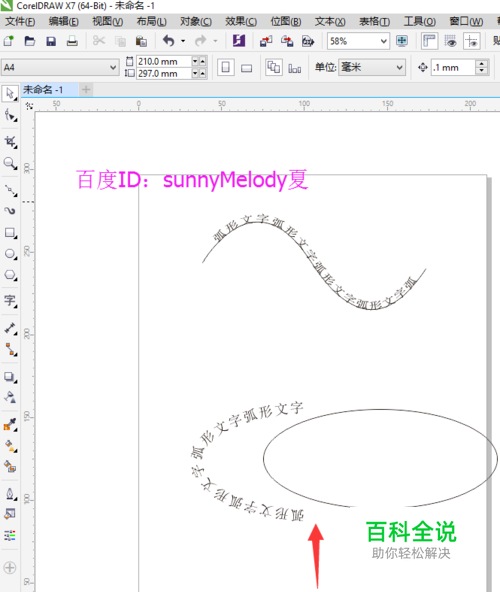Toggle show grid button
The height and width of the screenshot is (592, 500).
(x=450, y=41)
